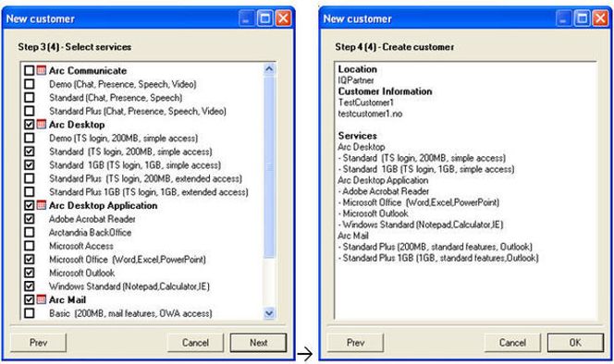Uncheck the Arc Desktop Application group checkbox
614x364 pixels.
pyautogui.click(x=29, y=205)
